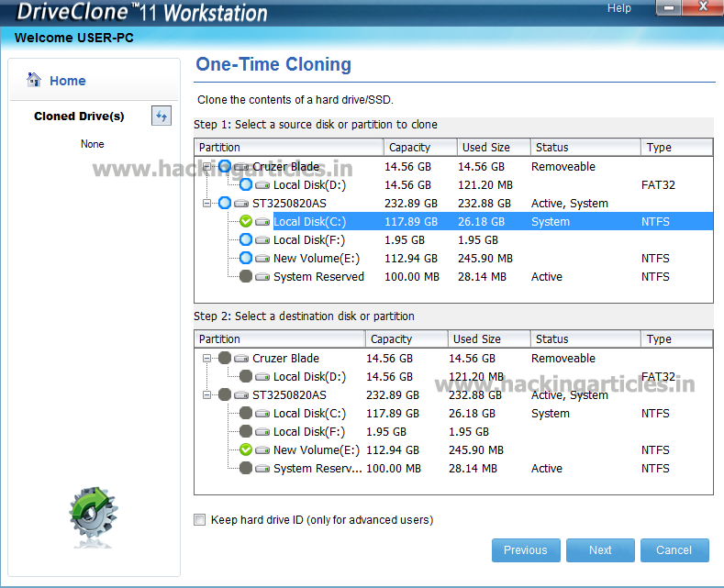
Task: Select destination System Reserv... row label
Action: coord(317,469)
